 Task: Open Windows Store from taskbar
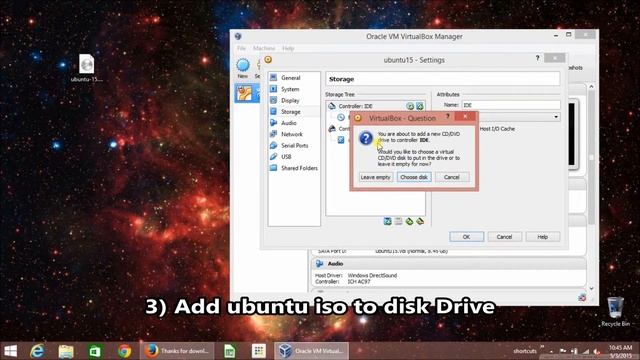[x=95, y=351]
